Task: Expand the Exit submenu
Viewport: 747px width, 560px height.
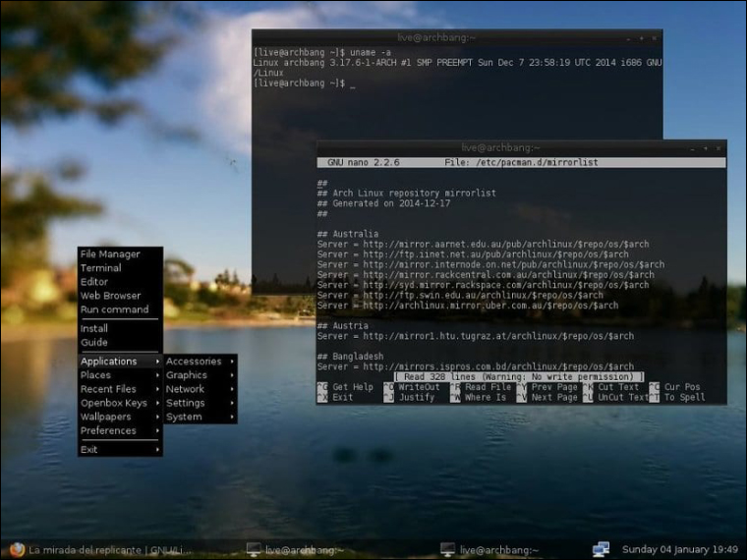Action: coord(120,450)
